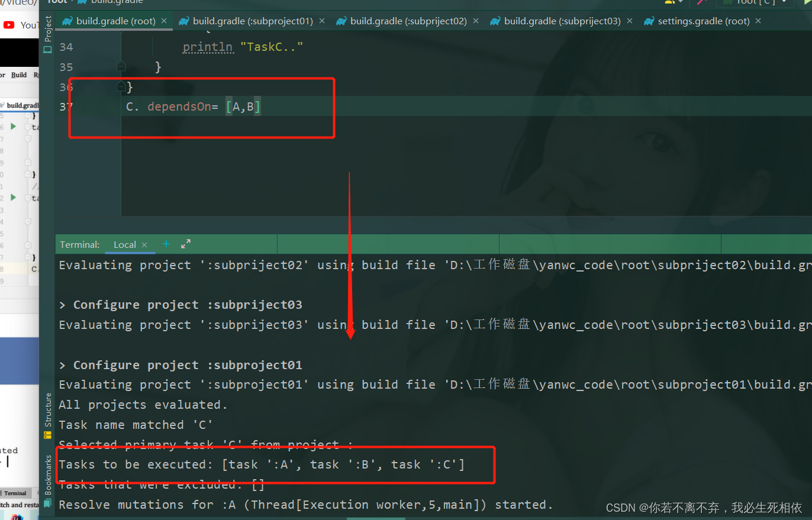Close the build.gradle (:subpriject03) tab
Image resolution: width=812 pixels, height=520 pixels.
629,21
